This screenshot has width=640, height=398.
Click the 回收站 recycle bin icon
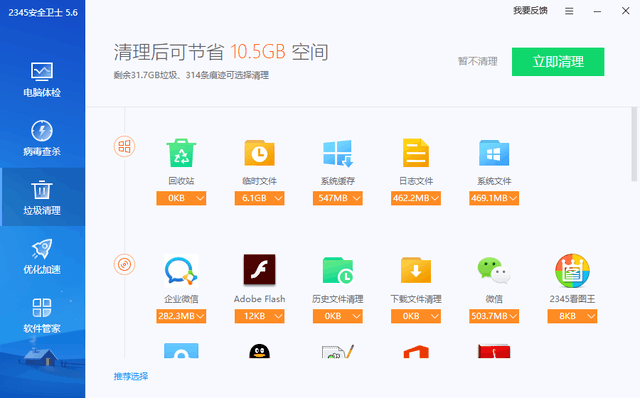pyautogui.click(x=181, y=153)
